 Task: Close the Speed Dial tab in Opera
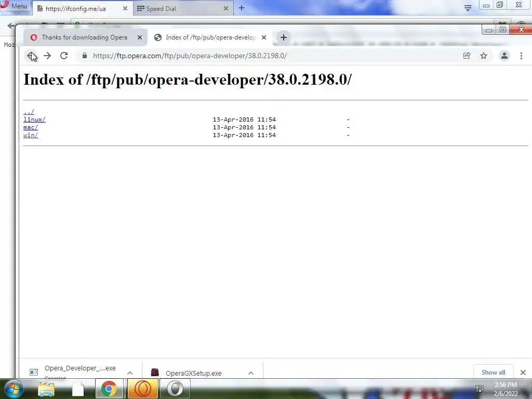coord(226,8)
